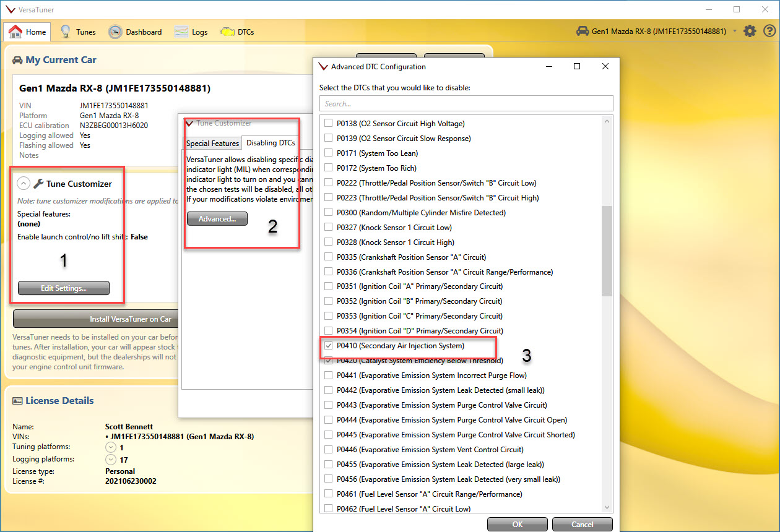
Task: Open the help question mark icon
Action: (x=769, y=31)
